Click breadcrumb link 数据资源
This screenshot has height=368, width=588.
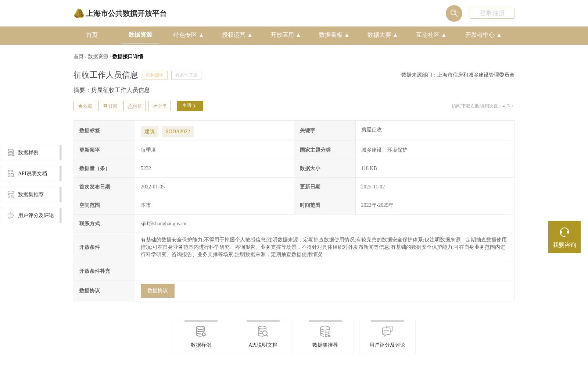pos(98,56)
